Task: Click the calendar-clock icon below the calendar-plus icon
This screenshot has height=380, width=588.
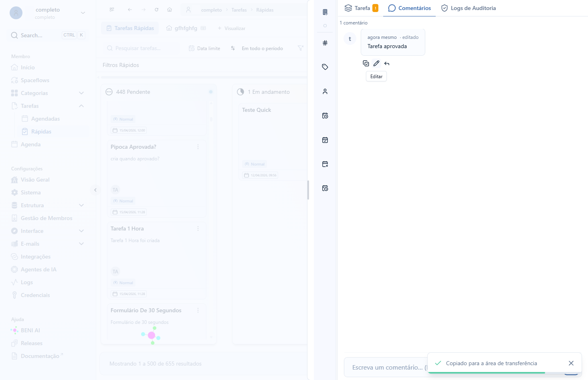Action: click(x=325, y=188)
